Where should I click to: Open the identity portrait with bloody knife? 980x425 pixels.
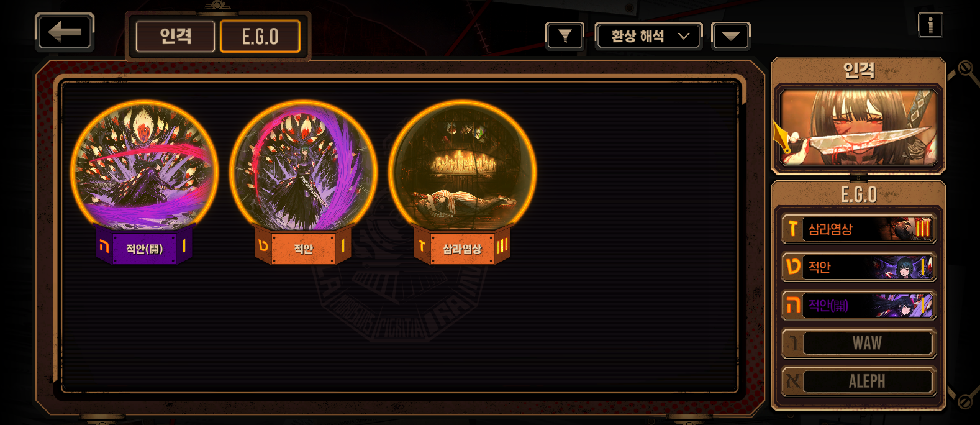[858, 128]
